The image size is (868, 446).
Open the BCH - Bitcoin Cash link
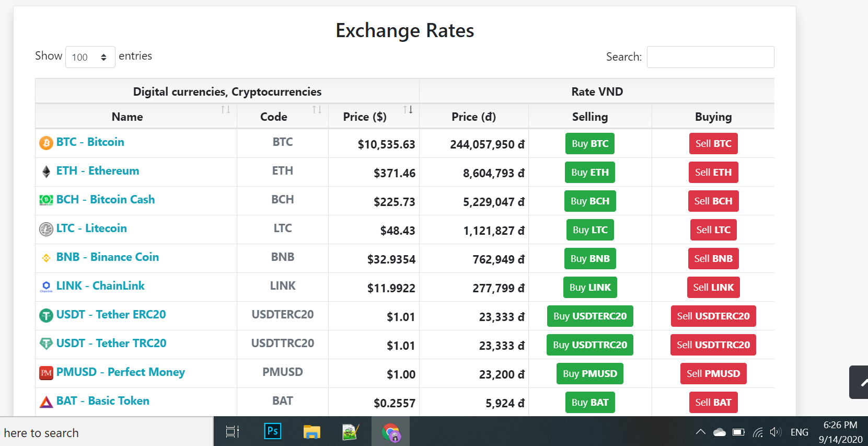106,200
